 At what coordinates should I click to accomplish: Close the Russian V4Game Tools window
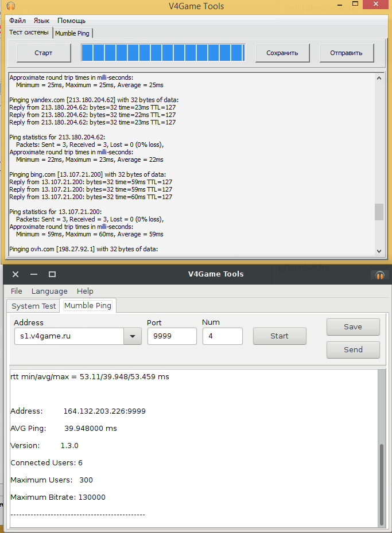376,4
